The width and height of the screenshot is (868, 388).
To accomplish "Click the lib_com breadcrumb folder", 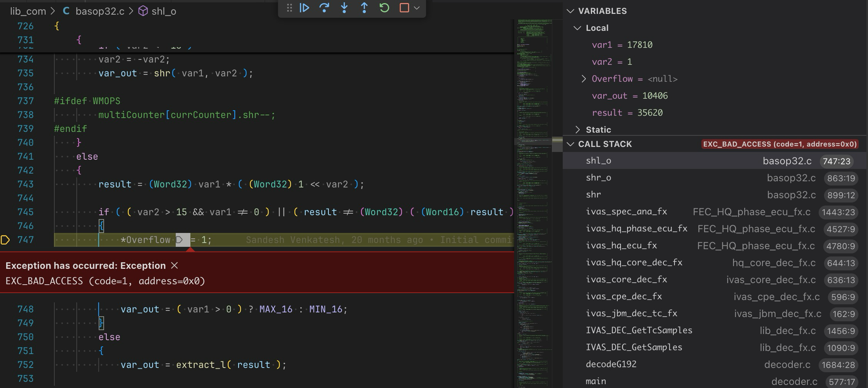I will pos(28,11).
